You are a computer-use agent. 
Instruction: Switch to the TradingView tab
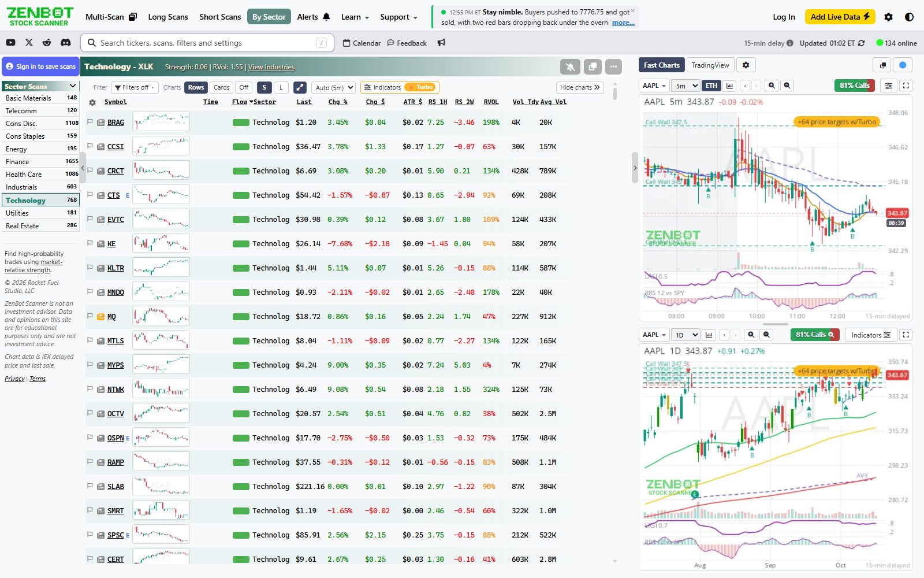710,65
